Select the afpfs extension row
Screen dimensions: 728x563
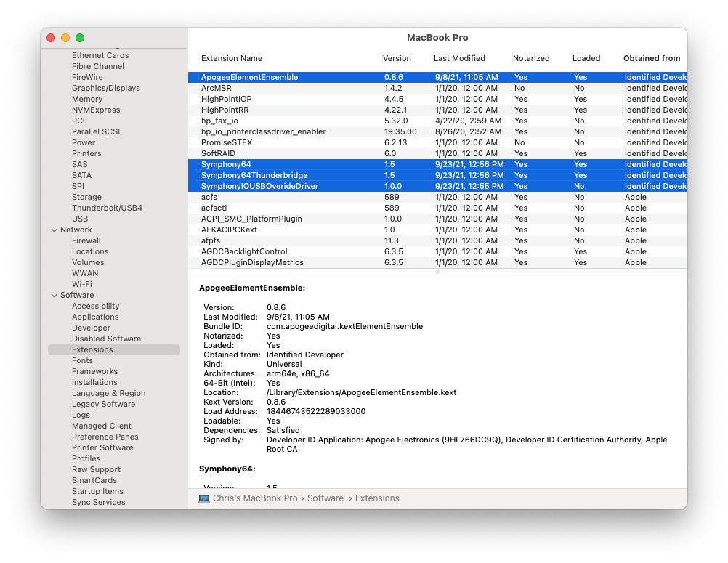click(x=437, y=241)
